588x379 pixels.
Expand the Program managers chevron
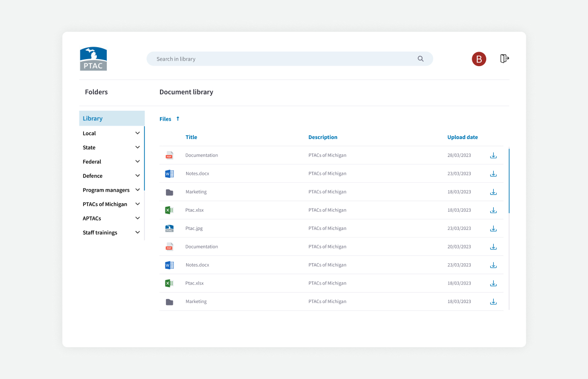138,190
